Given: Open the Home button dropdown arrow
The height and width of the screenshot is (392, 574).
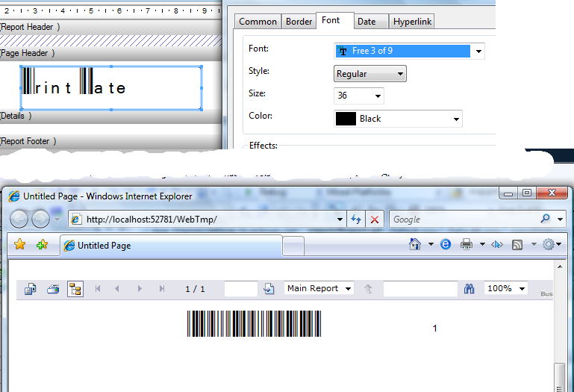Looking at the screenshot, I should [x=431, y=244].
